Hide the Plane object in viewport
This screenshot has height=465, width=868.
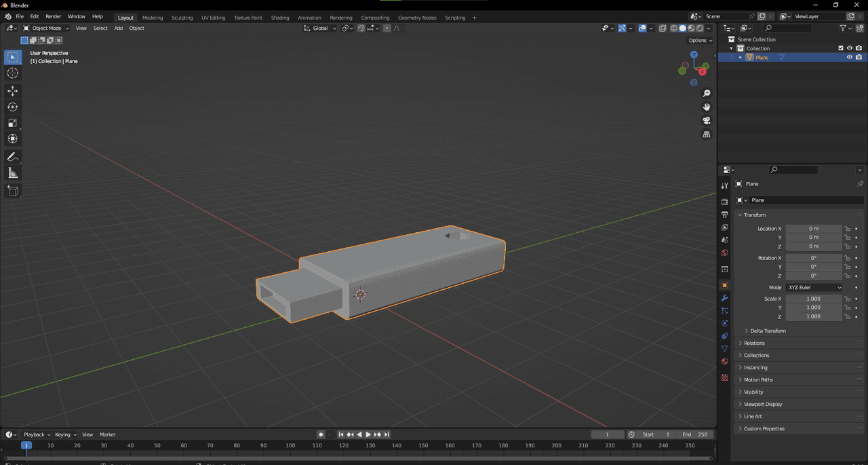pos(849,58)
